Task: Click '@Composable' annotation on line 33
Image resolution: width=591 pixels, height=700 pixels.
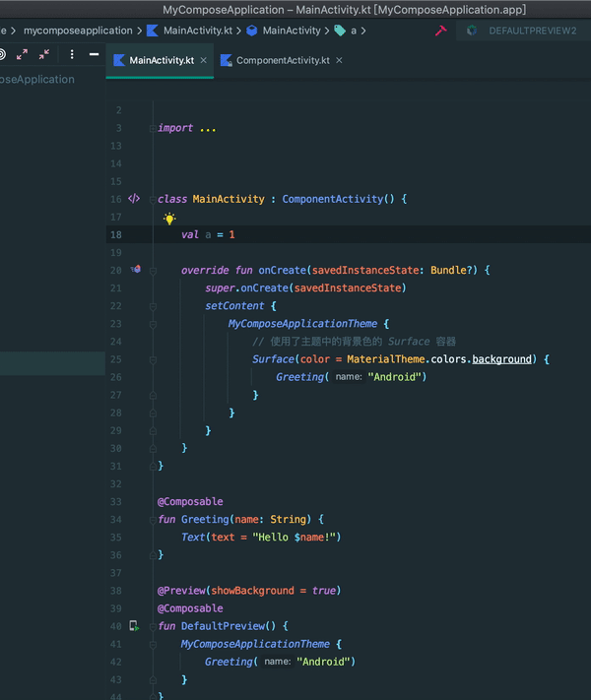Action: point(190,502)
